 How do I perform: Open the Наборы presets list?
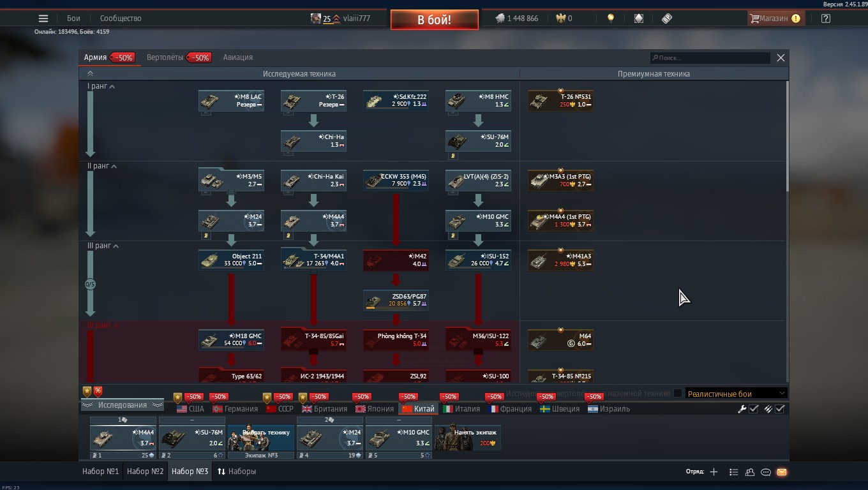point(237,471)
